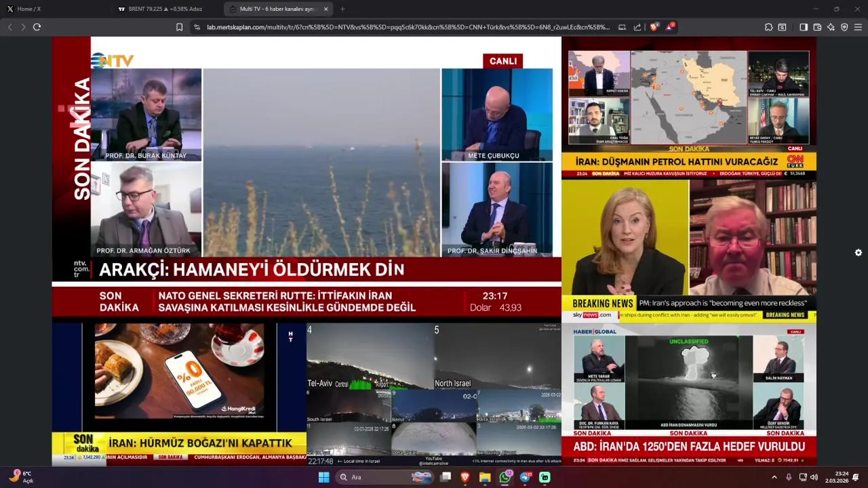Open weather widget showing 6°C

(x=20, y=477)
